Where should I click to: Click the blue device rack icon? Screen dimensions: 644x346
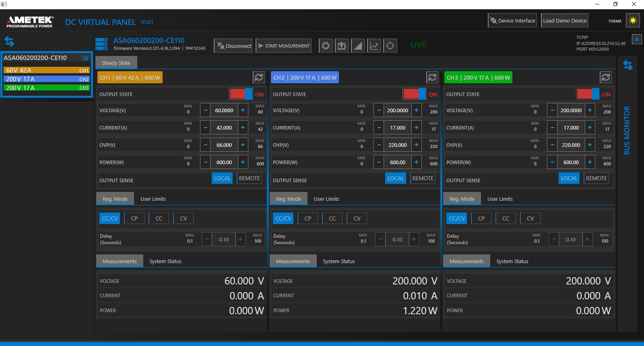(x=101, y=44)
